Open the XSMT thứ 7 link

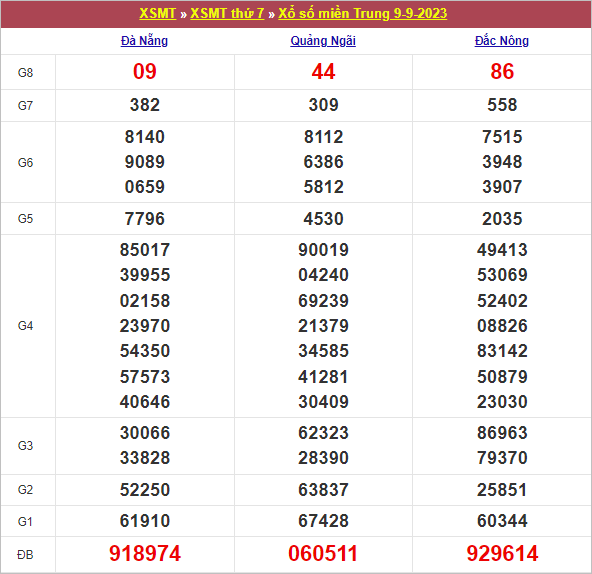pyautogui.click(x=227, y=14)
